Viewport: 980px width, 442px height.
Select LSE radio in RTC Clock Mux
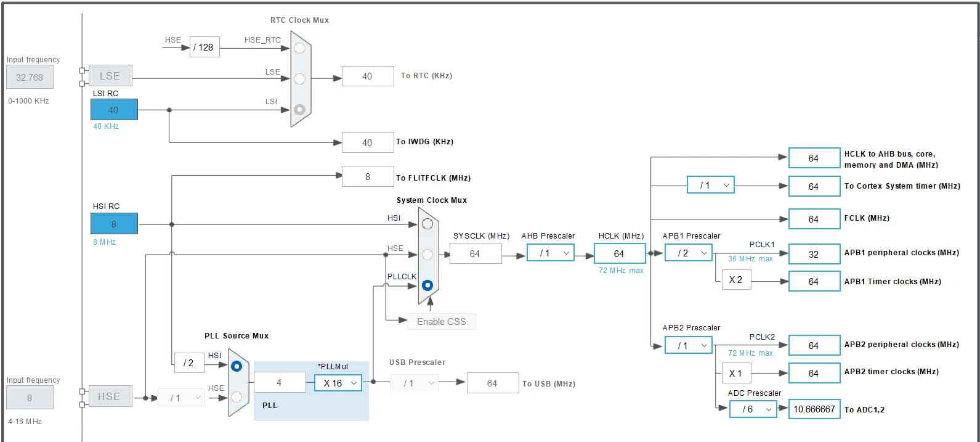pos(299,79)
